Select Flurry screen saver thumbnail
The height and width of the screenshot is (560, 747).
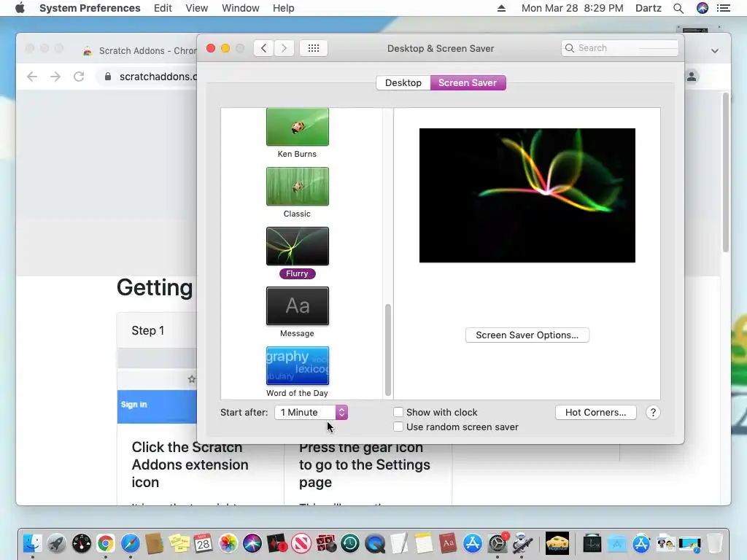(298, 246)
